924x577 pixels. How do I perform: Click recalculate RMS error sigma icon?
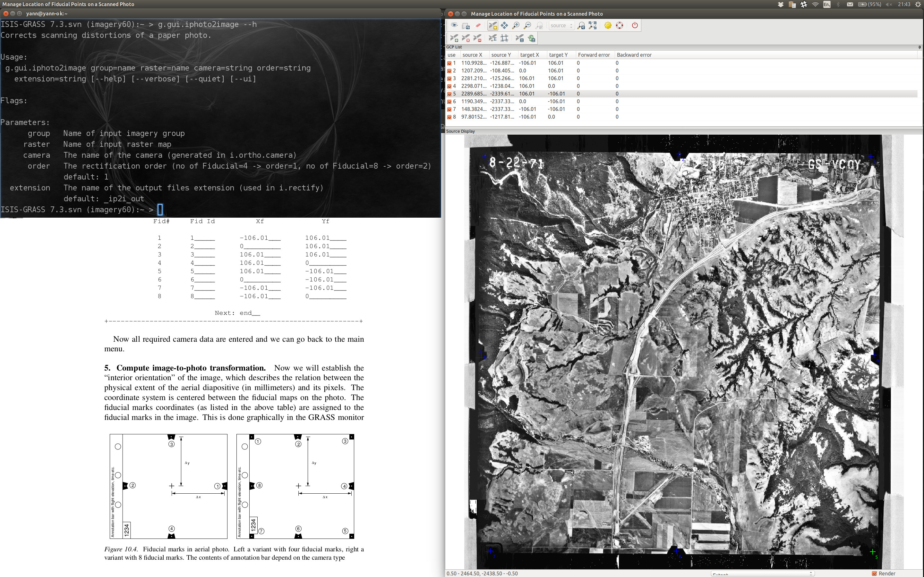492,38
